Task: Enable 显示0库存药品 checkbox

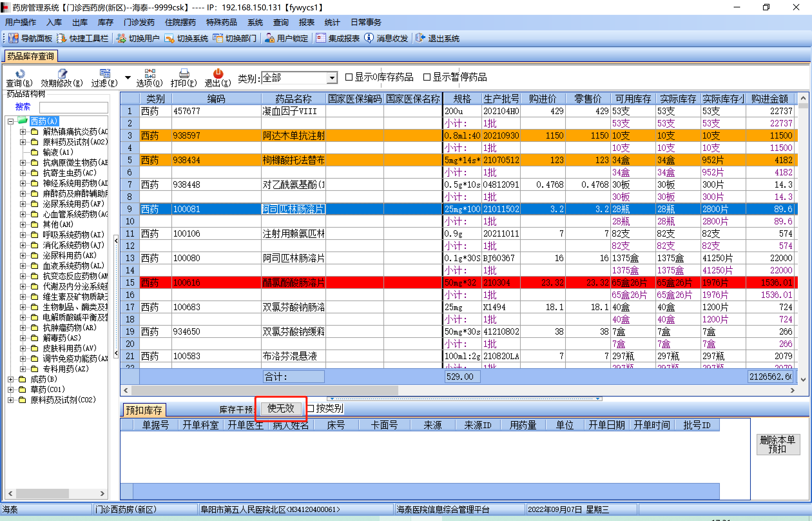Action: [349, 77]
